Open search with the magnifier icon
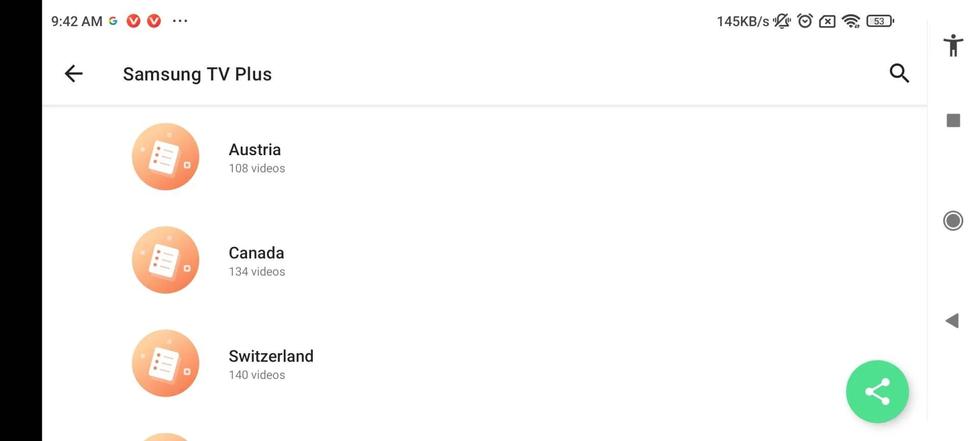 tap(899, 73)
